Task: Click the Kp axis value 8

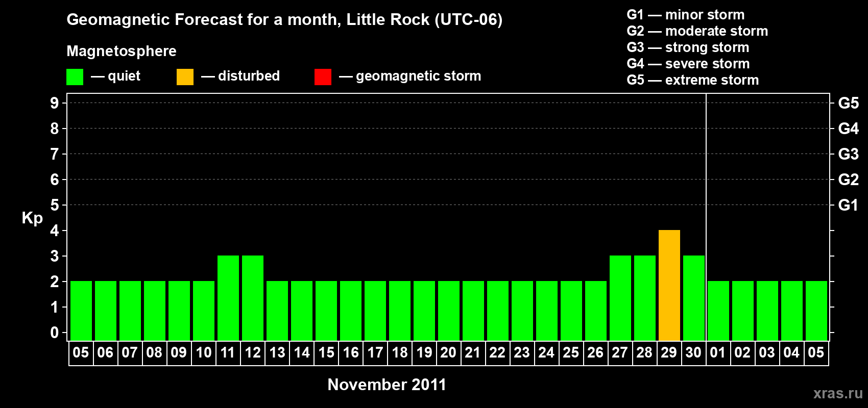Action: coord(55,129)
